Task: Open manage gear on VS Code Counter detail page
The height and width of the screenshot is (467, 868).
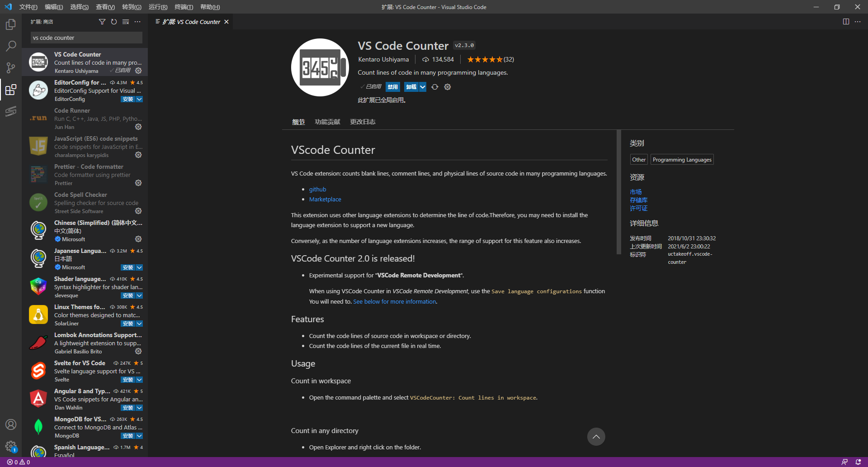Action: (448, 87)
